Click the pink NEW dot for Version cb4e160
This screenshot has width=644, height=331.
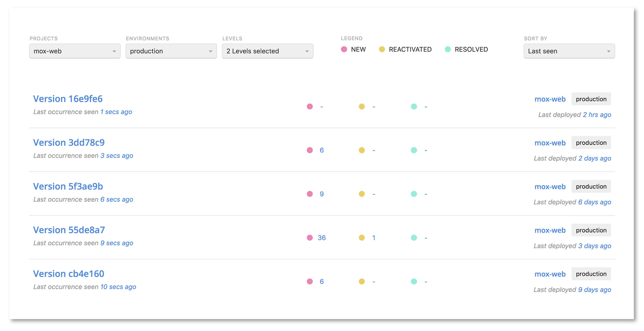point(310,282)
